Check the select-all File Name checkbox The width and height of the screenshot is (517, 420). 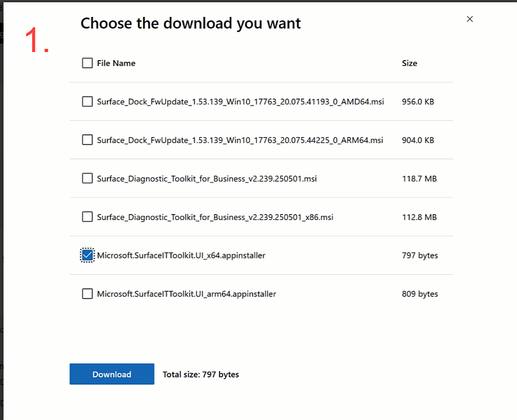[87, 63]
